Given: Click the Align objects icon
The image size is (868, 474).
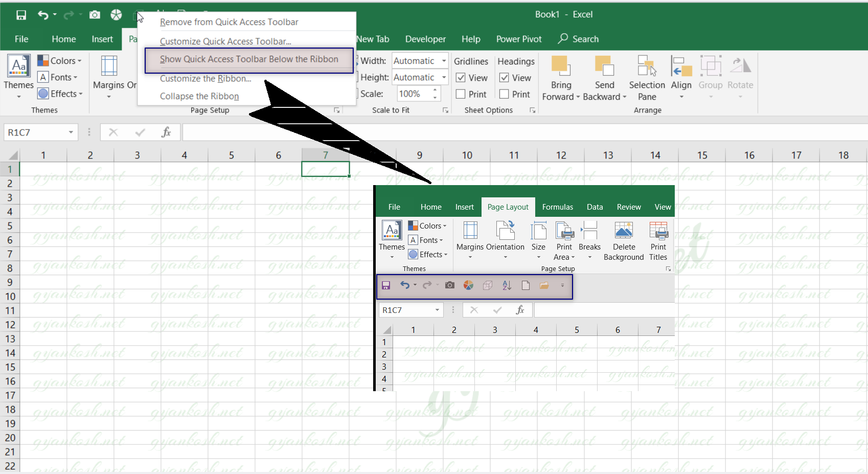Looking at the screenshot, I should [681, 65].
